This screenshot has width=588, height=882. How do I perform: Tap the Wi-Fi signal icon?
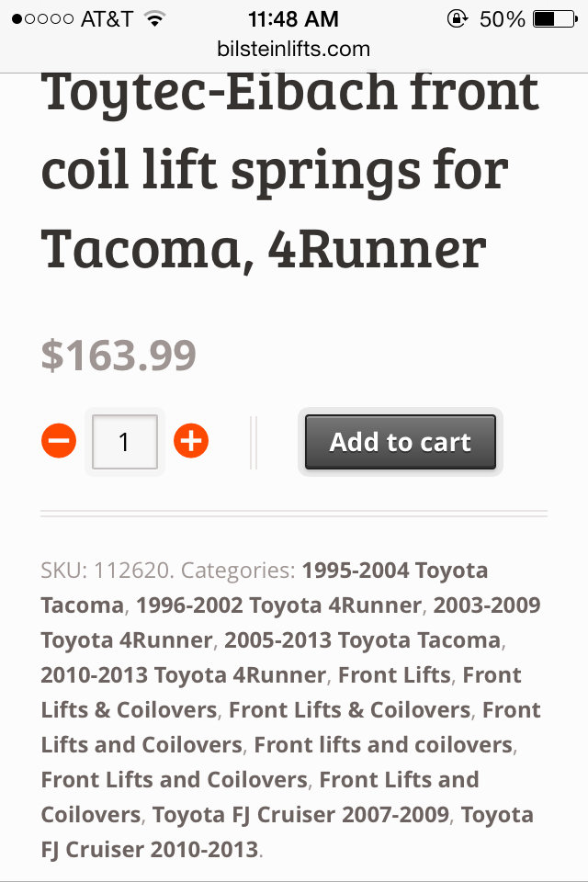pyautogui.click(x=154, y=19)
